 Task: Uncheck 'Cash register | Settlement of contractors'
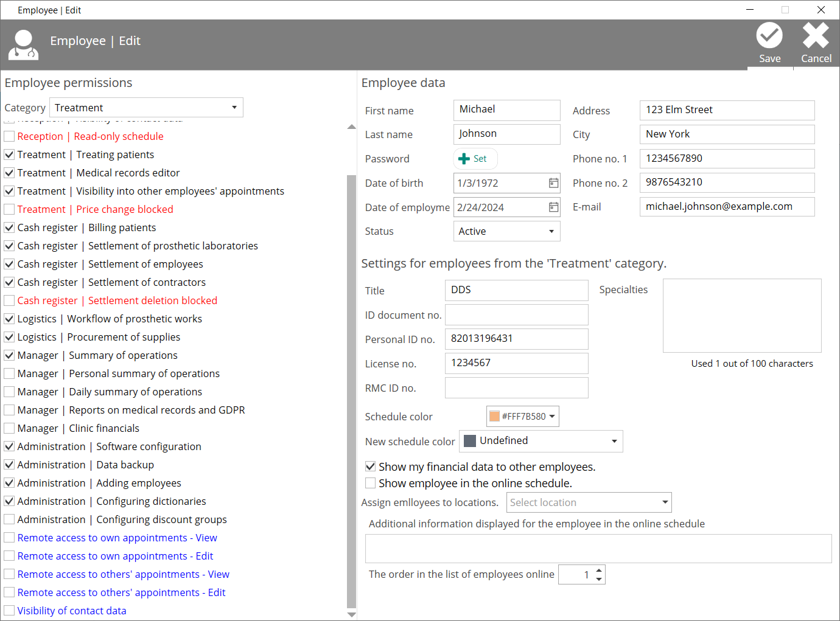click(x=9, y=282)
